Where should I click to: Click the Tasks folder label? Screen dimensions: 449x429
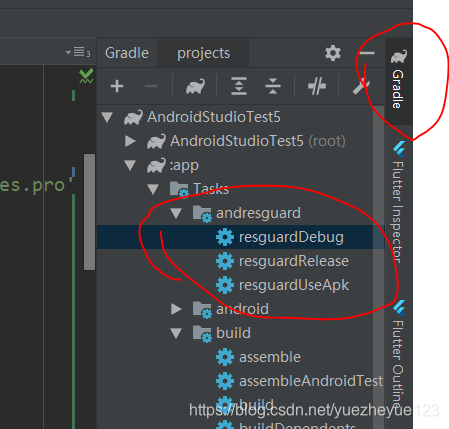pos(211,189)
